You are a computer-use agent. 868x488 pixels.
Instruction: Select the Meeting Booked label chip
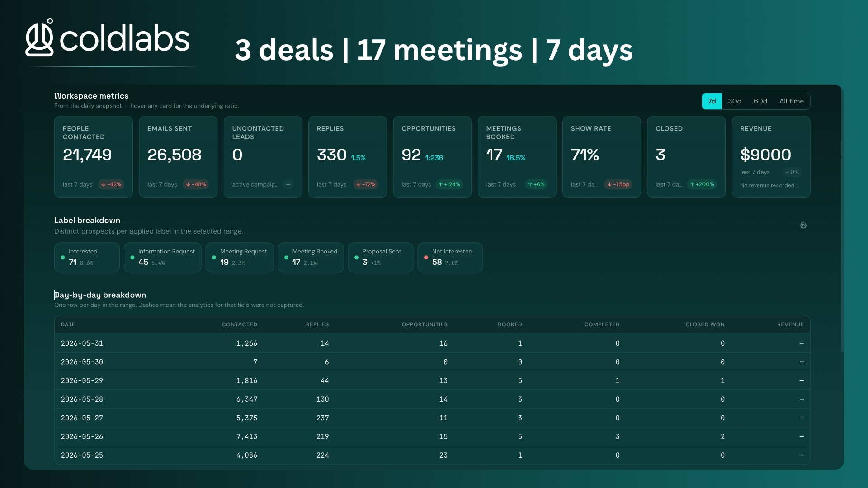coord(311,258)
